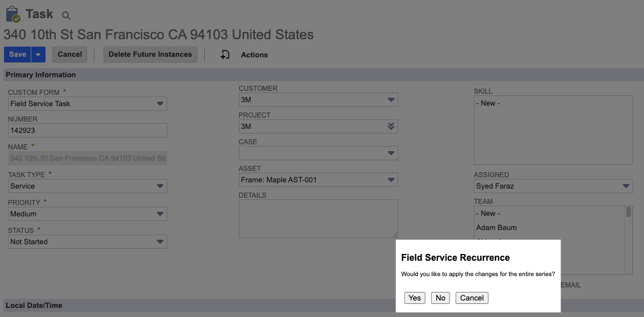644x317 pixels.
Task: Click the Actions icon in toolbar
Action: click(x=225, y=55)
